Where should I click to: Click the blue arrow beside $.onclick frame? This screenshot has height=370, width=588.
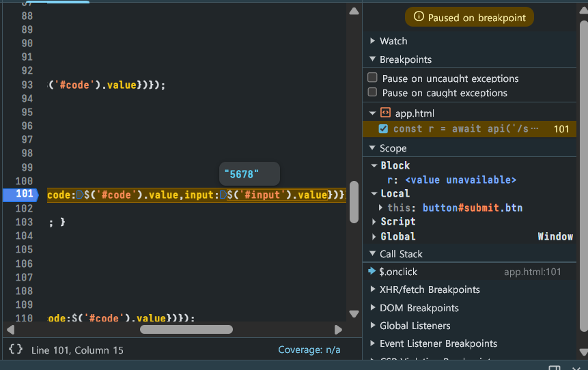click(x=372, y=271)
